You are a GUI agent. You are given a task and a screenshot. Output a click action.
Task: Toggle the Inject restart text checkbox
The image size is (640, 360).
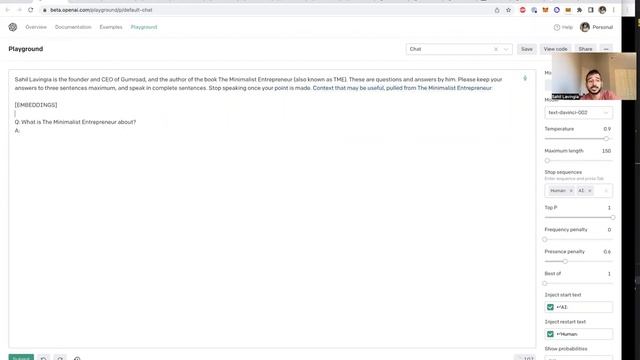point(550,334)
